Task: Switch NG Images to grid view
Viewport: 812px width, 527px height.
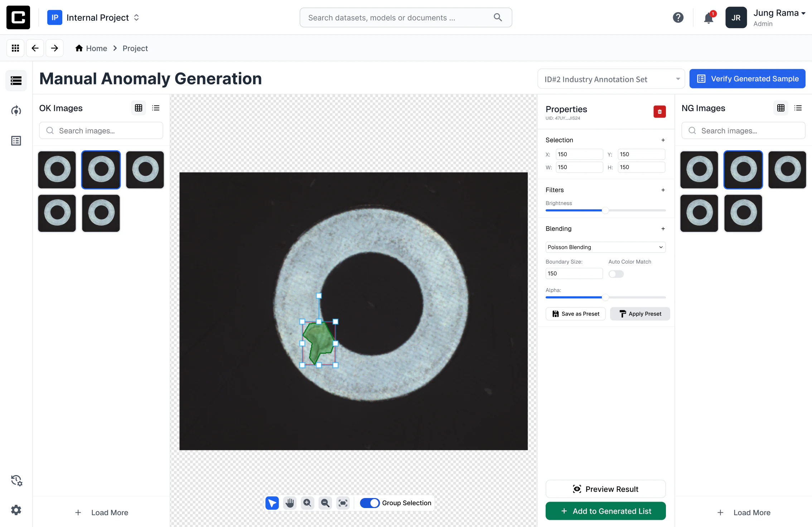Action: [781, 108]
